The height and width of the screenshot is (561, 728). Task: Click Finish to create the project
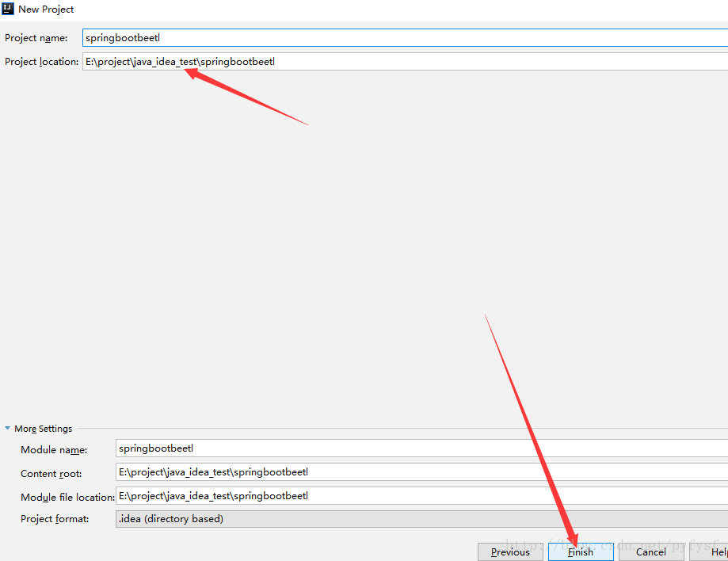pos(581,551)
